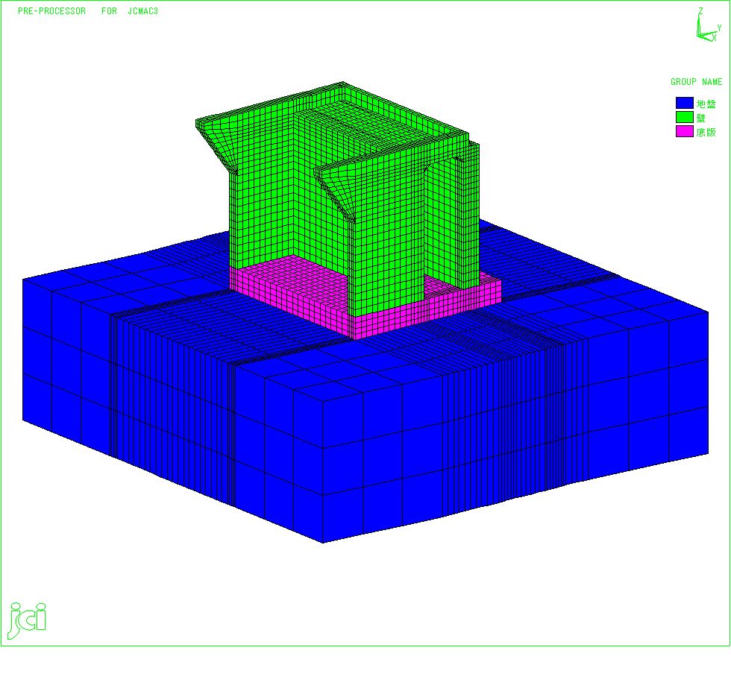Click the XYZ axis orientation triad
The height and width of the screenshot is (700, 731).
pyautogui.click(x=709, y=25)
